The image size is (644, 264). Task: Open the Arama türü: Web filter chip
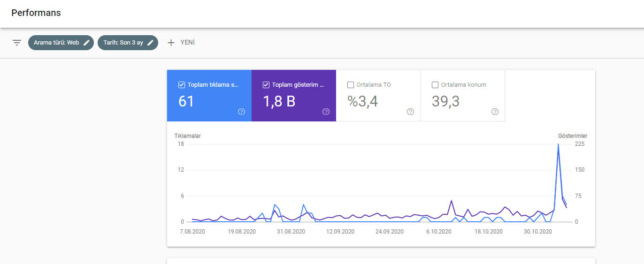(61, 43)
